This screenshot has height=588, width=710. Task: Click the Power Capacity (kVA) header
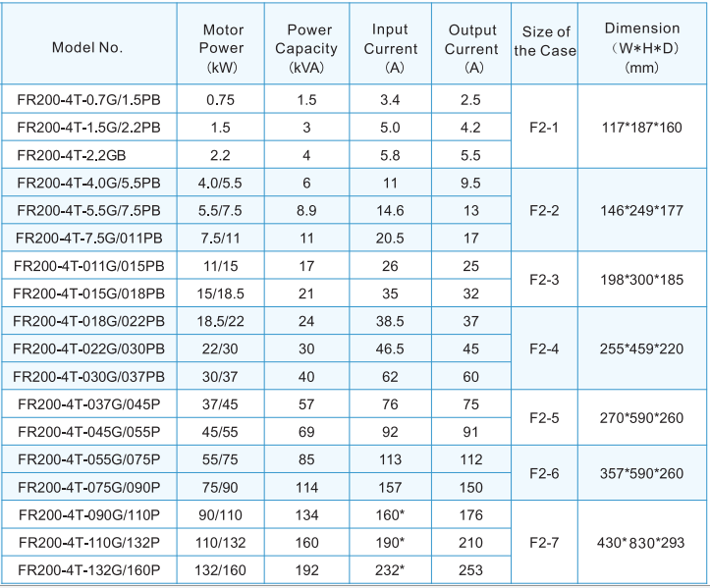coord(305,47)
